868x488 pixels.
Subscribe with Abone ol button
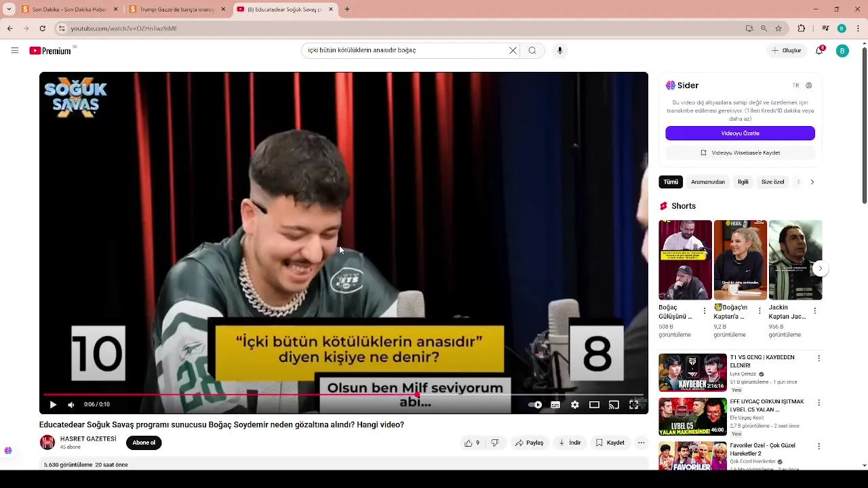144,443
